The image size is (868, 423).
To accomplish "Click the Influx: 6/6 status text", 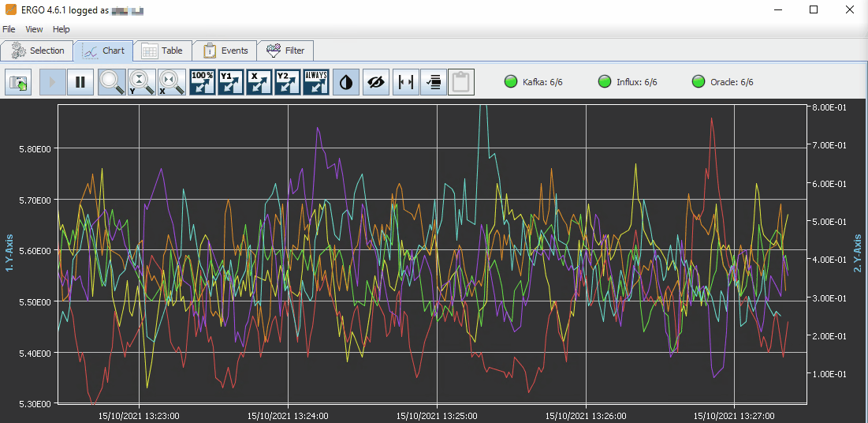I will [x=636, y=82].
